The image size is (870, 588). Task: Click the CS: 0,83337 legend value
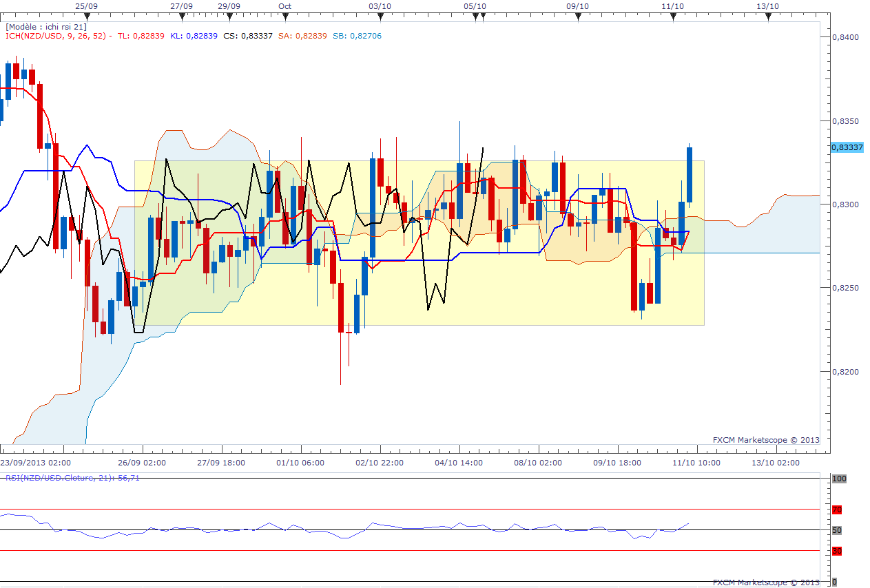tap(247, 36)
